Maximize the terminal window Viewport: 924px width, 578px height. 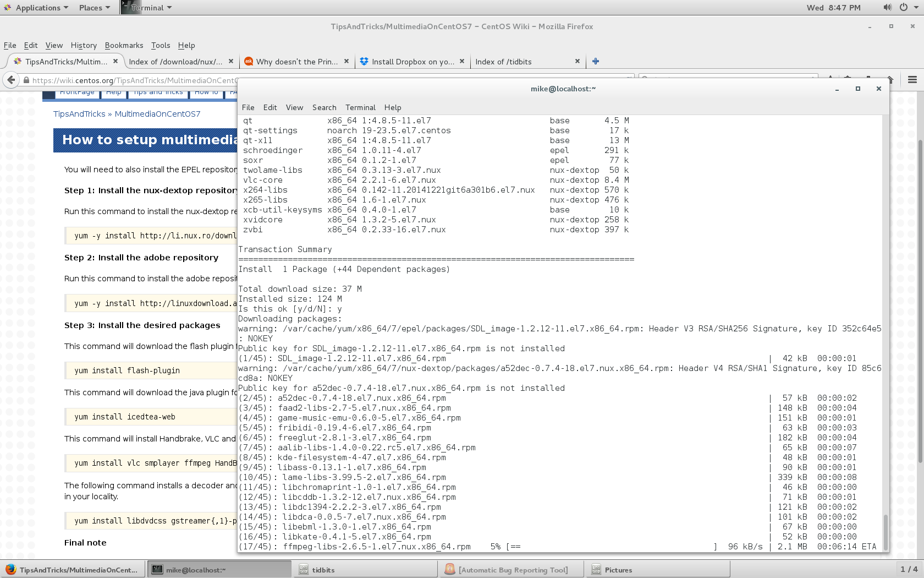point(857,89)
